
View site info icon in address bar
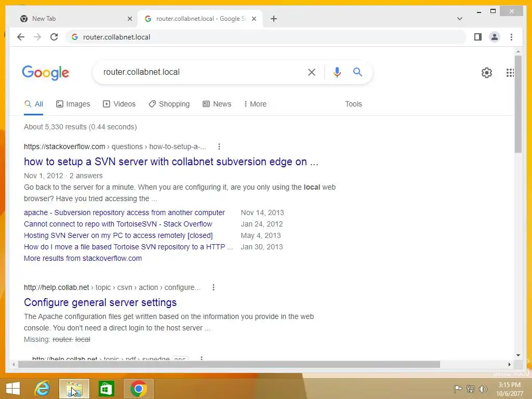[x=75, y=37]
